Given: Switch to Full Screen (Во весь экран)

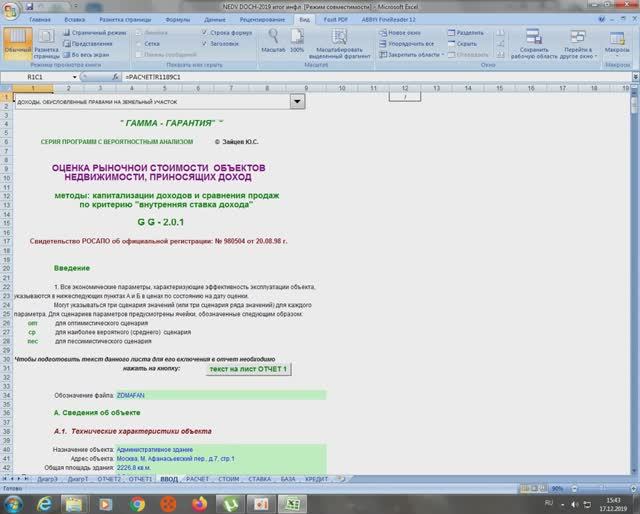Looking at the screenshot, I should click(x=86, y=54).
